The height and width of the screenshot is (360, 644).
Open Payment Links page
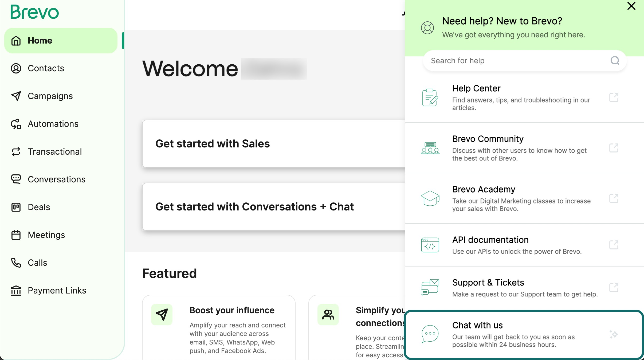pyautogui.click(x=61, y=291)
